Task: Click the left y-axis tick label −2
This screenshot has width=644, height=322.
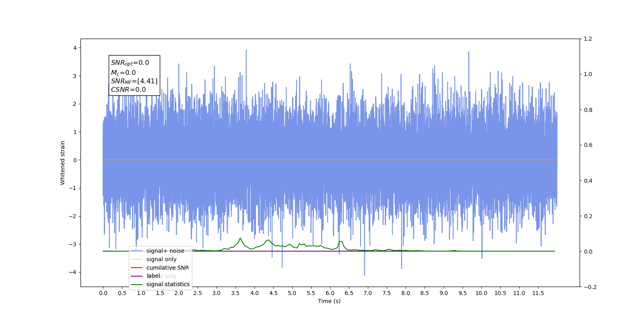Action: [x=72, y=216]
